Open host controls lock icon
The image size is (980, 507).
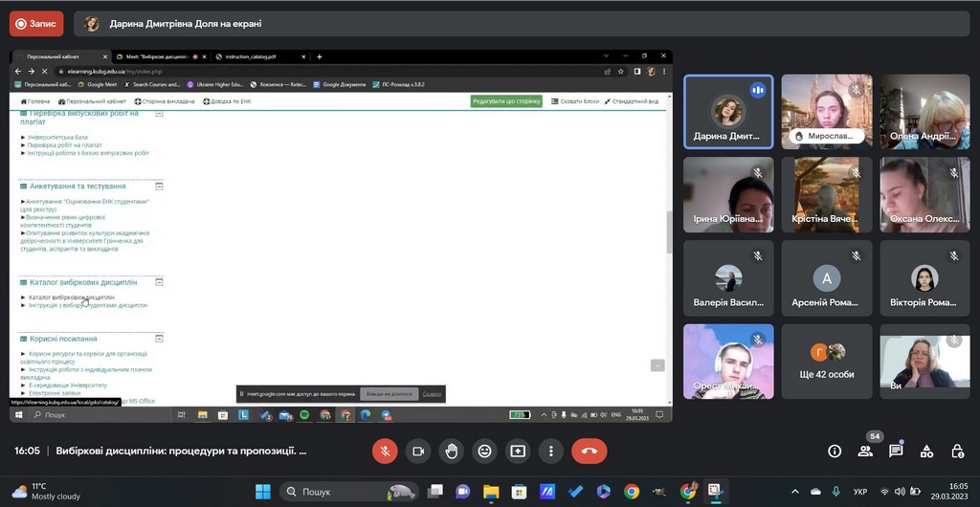click(x=957, y=451)
